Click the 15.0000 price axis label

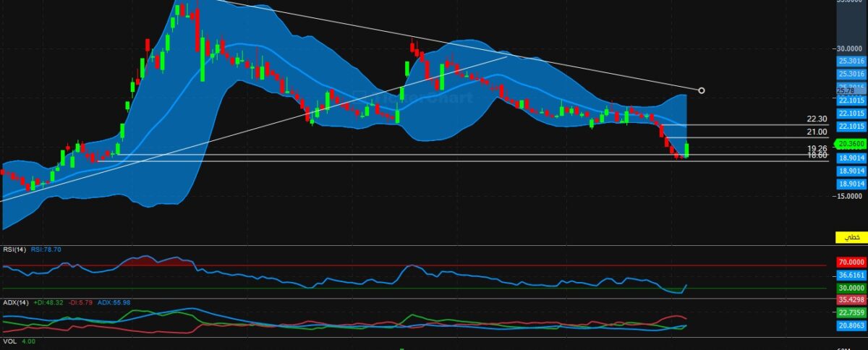(x=851, y=196)
